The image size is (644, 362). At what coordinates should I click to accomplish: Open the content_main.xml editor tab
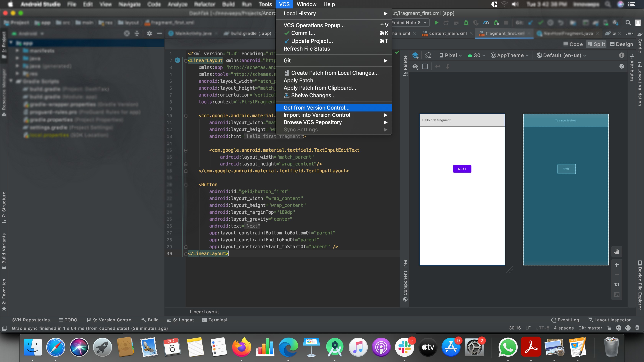[448, 34]
